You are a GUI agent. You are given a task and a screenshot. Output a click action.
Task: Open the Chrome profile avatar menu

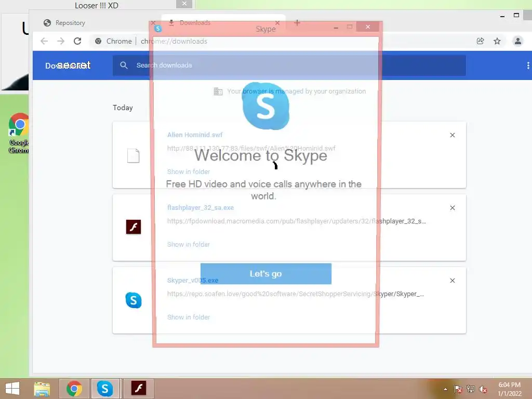coord(518,41)
